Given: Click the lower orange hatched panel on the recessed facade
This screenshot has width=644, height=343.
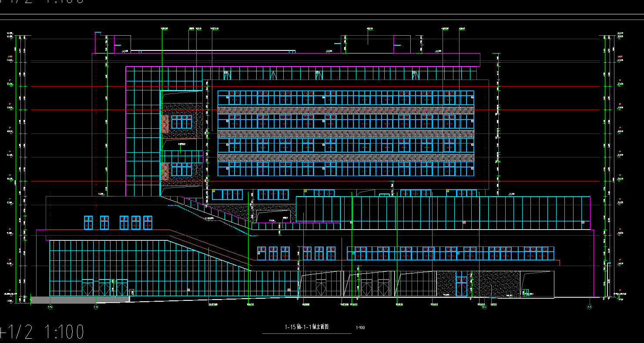Looking at the screenshot, I should [165, 171].
